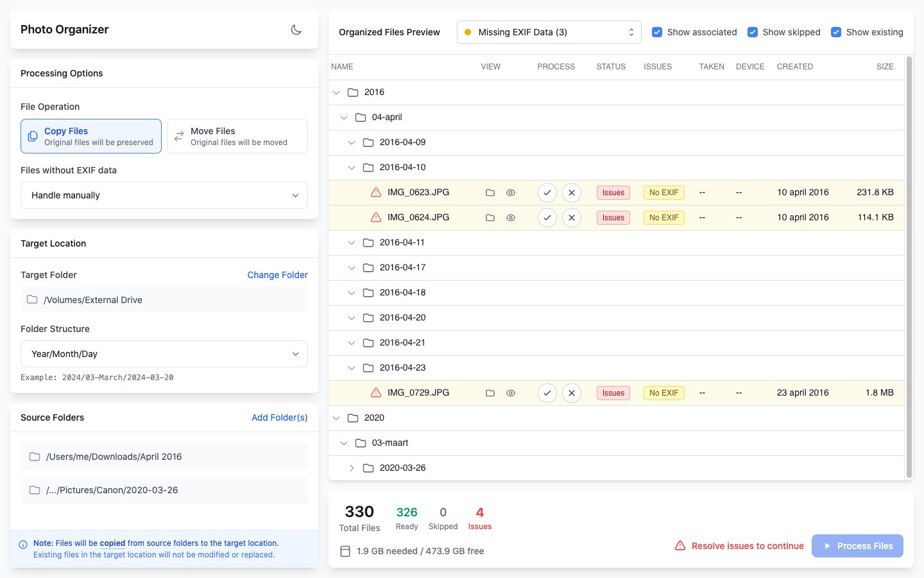This screenshot has height=578, width=924.
Task: Approve processing of IMG_0623.JPG with the checkmark
Action: [547, 193]
